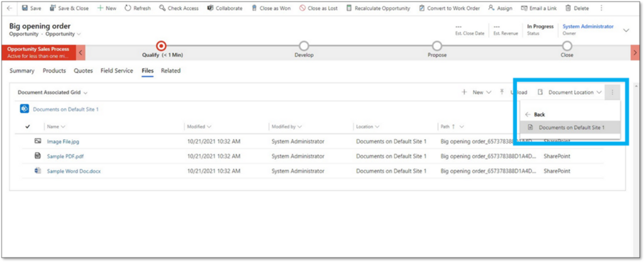Screen dimensions: 644x262
Task: Click the PDF file type icon
Action: (x=38, y=156)
